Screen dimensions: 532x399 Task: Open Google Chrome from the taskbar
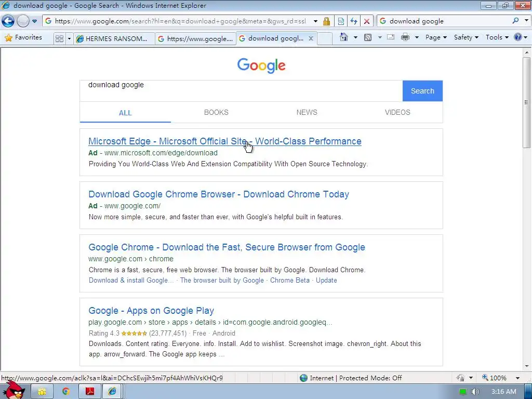point(65,392)
